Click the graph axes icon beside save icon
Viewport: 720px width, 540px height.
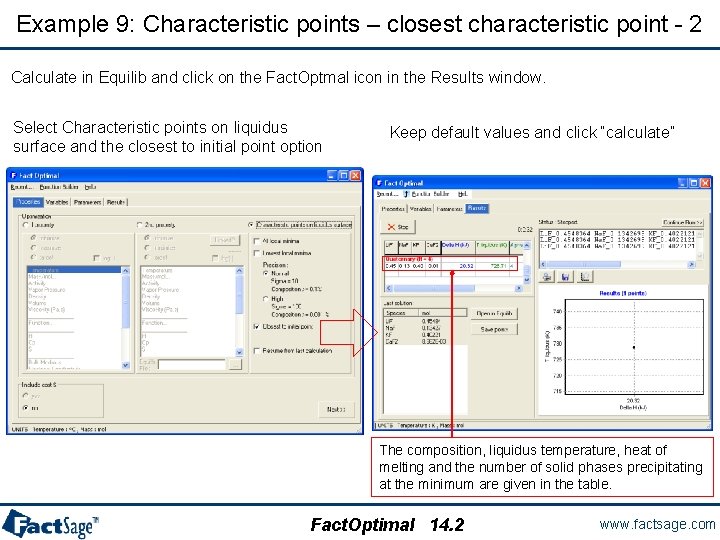[x=585, y=277]
